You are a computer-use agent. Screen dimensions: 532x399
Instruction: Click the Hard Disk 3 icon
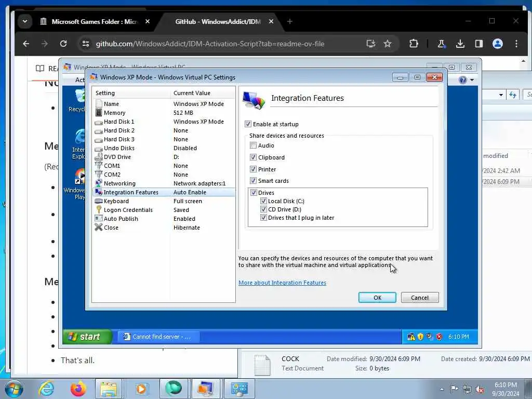[x=98, y=139]
